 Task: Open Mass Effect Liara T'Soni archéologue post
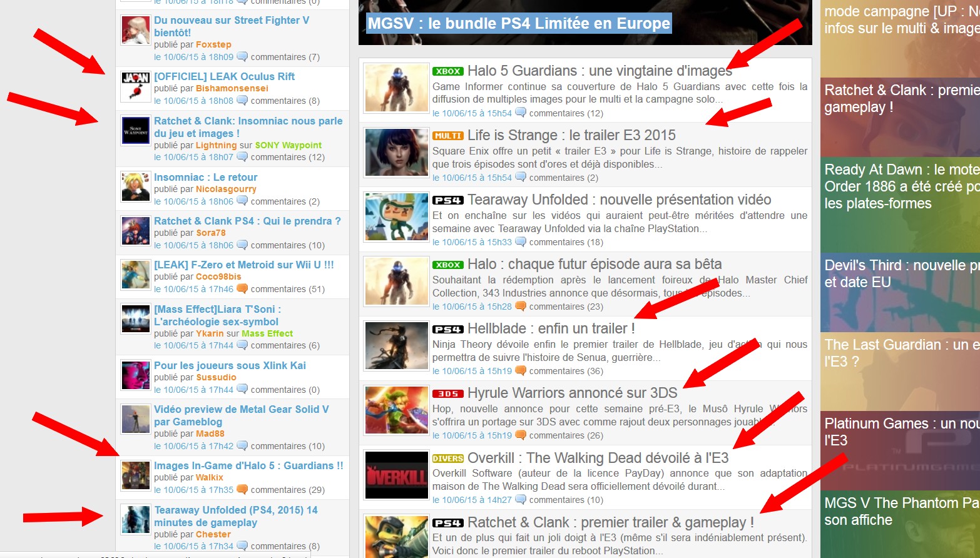point(217,315)
